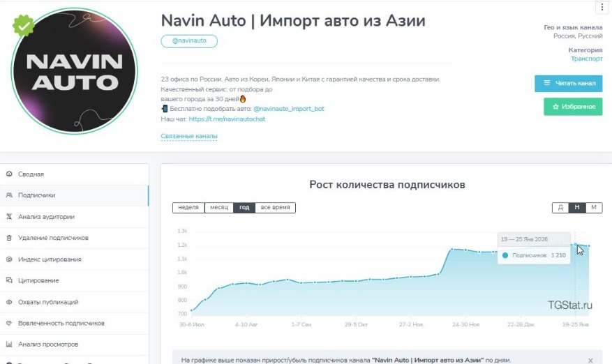Switch chart period to неделя

tap(188, 208)
